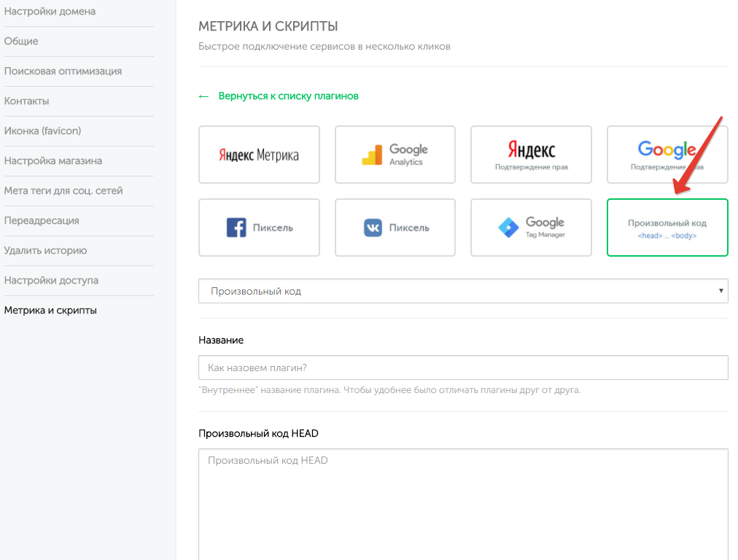Viewport: 738px width, 560px height.
Task: Click Вернуться к списку плагинов link
Action: (288, 96)
